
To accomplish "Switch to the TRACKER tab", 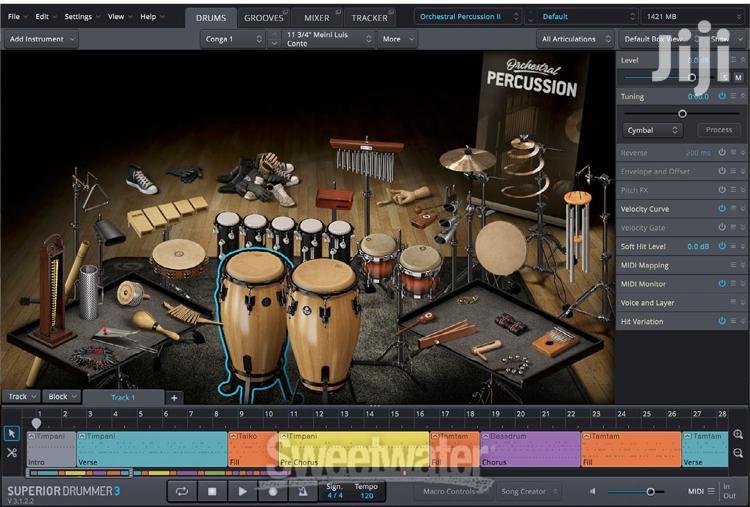I will [370, 18].
